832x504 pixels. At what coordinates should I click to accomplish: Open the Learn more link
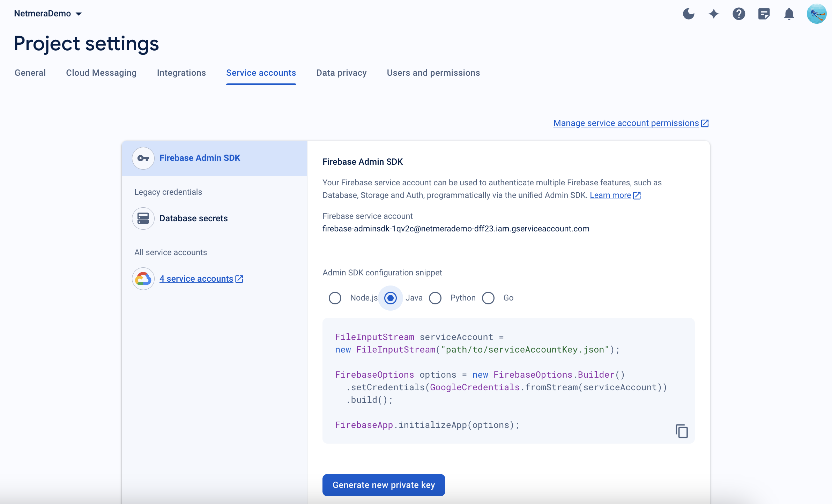(610, 195)
